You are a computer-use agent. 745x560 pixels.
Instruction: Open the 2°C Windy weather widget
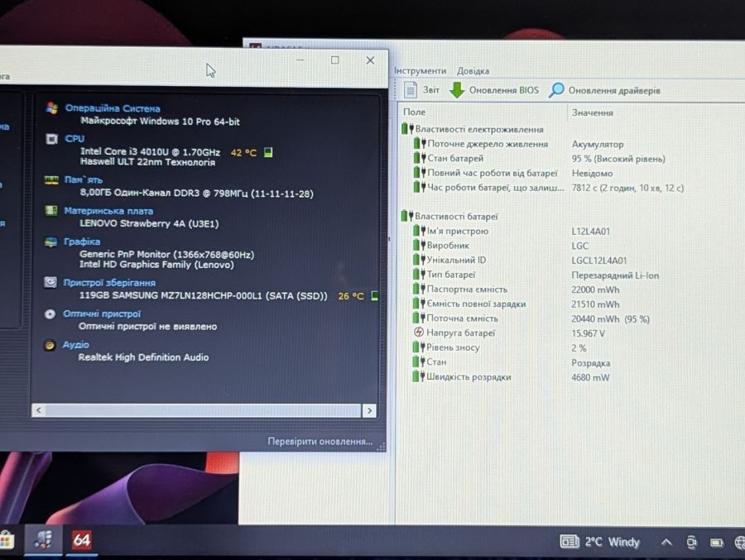point(599,542)
